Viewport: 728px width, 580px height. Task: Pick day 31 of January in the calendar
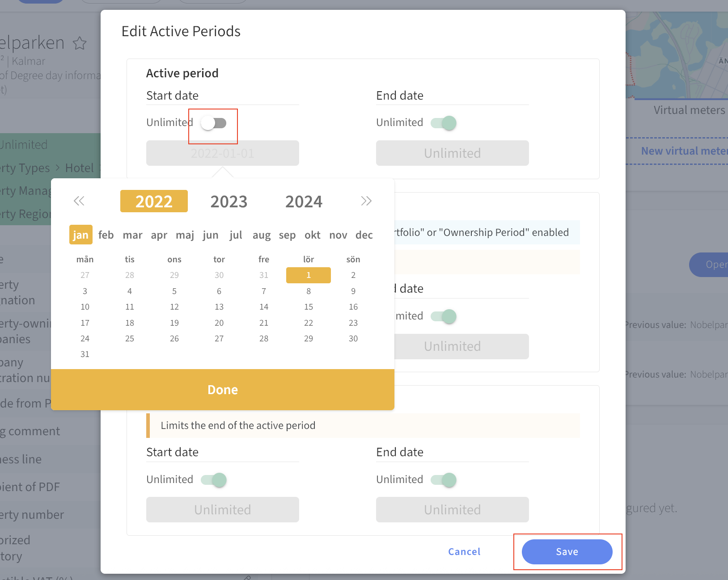[x=85, y=354]
